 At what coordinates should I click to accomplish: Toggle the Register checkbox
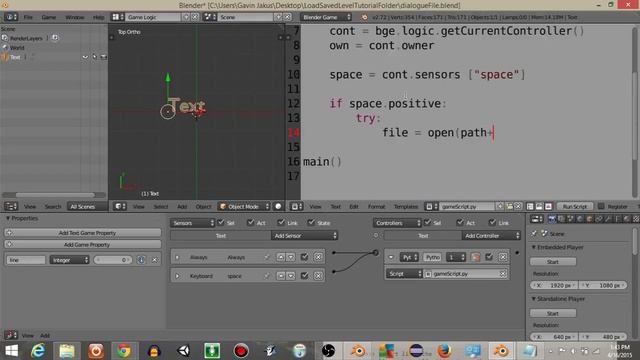(601, 207)
